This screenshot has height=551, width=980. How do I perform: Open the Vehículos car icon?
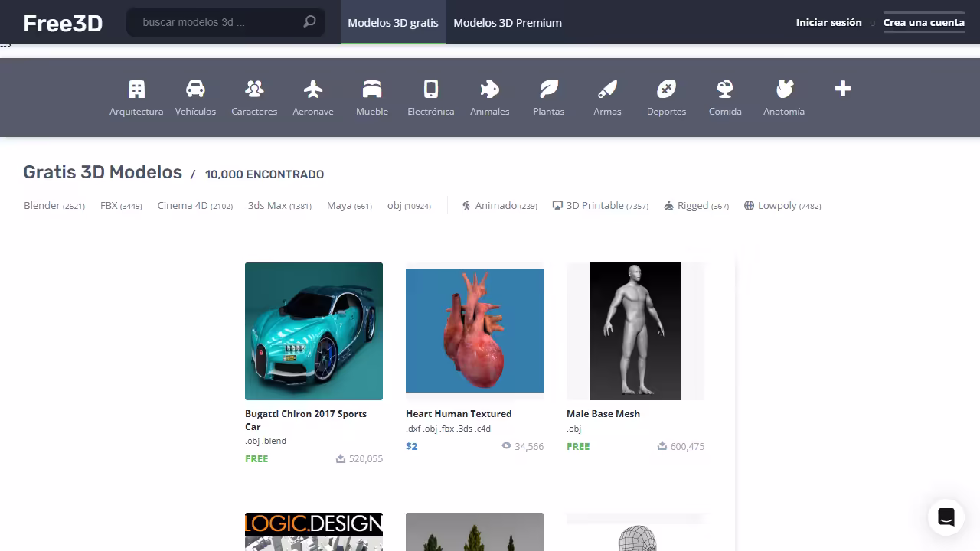pos(195,89)
